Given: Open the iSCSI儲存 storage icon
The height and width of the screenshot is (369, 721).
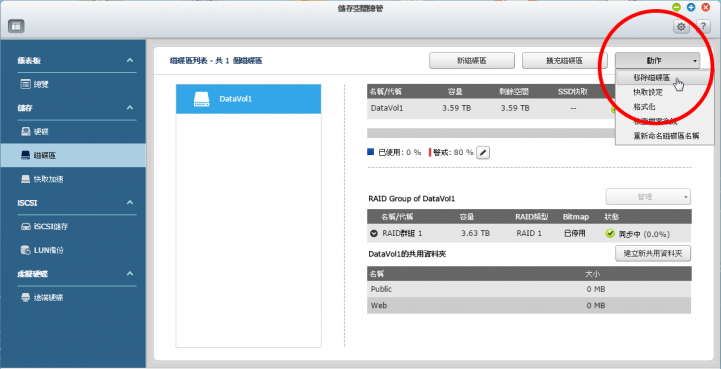Looking at the screenshot, I should 26,227.
